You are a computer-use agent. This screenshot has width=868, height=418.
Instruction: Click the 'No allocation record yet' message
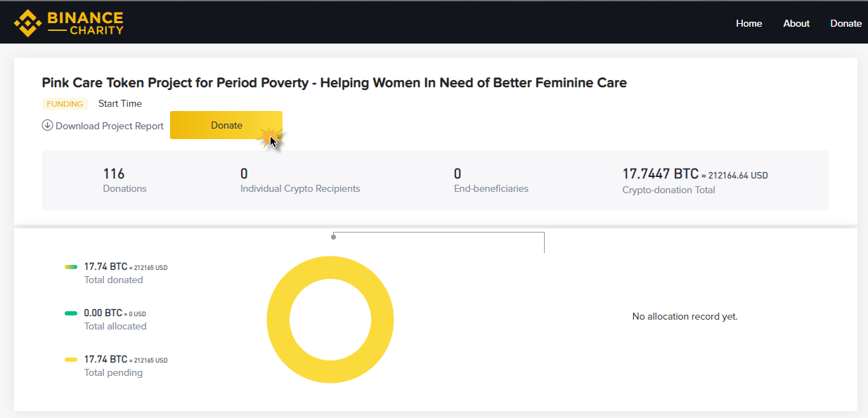pyautogui.click(x=685, y=317)
